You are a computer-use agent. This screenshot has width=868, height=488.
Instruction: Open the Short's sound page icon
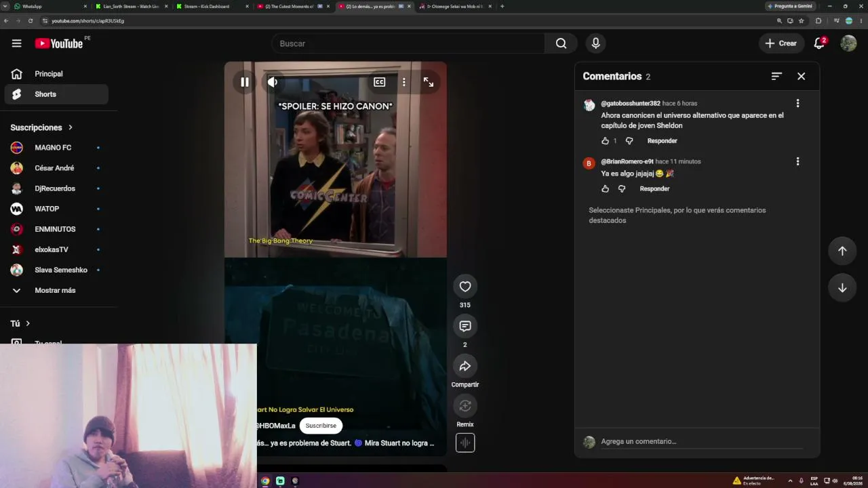coord(465,443)
